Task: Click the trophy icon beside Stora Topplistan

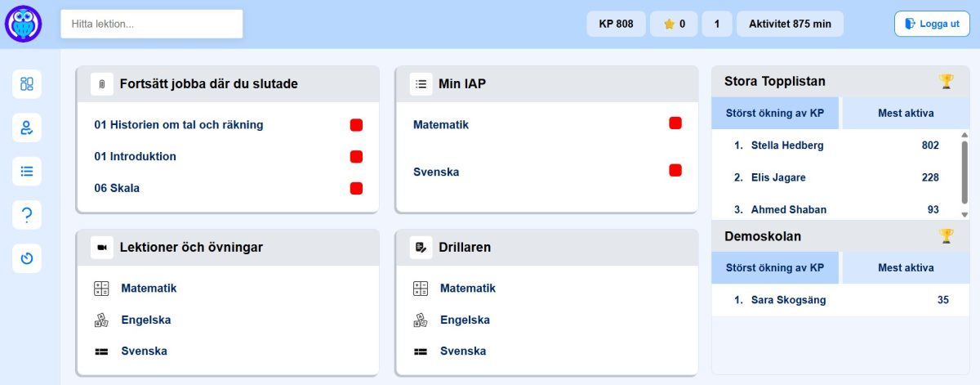Action: pyautogui.click(x=946, y=81)
